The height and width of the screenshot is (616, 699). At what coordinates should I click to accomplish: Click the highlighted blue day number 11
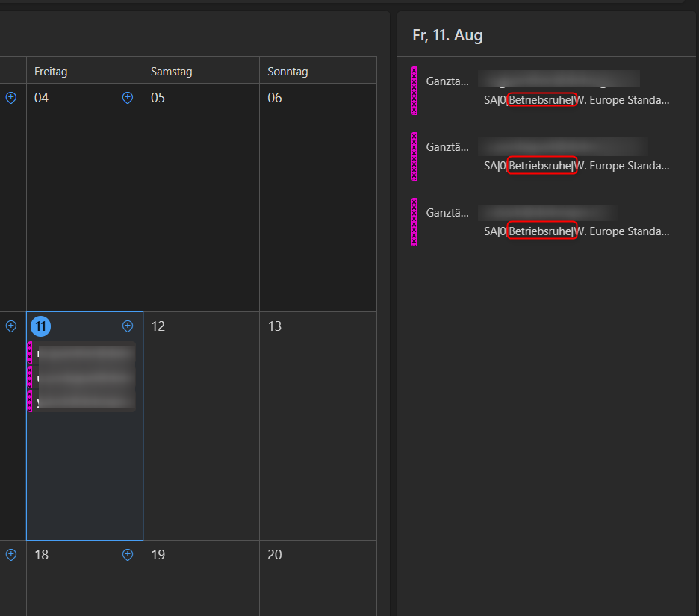[x=40, y=326]
